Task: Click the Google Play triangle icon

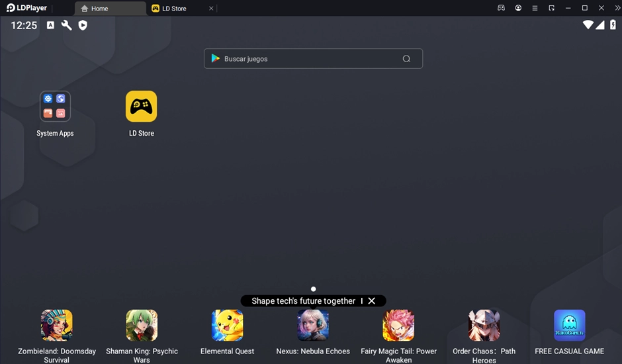Action: click(216, 58)
